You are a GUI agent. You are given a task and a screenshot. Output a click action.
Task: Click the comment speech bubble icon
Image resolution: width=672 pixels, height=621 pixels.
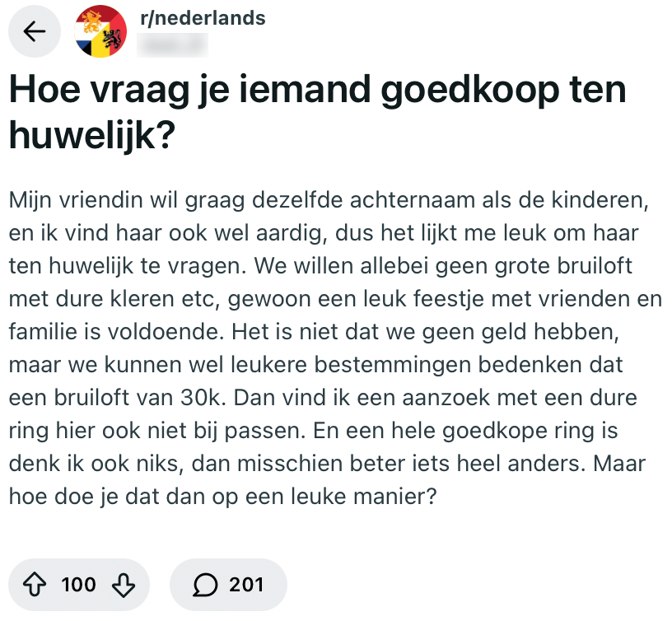[205, 585]
